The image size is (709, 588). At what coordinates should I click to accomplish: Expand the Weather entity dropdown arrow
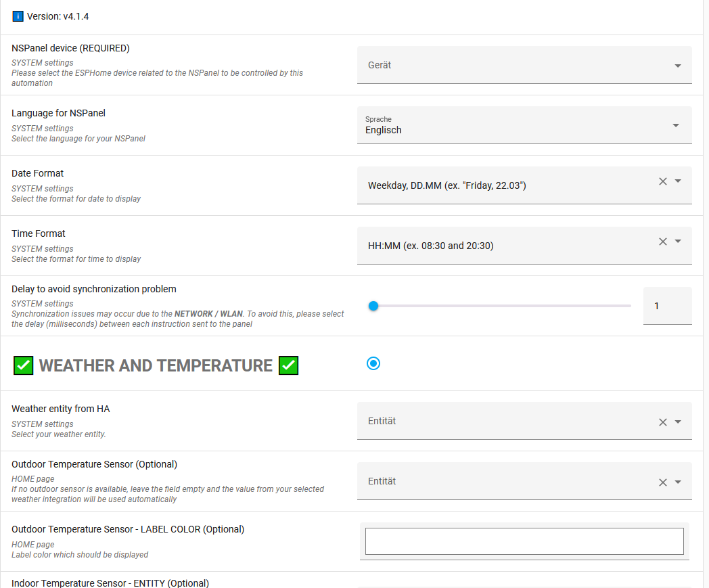[678, 422]
